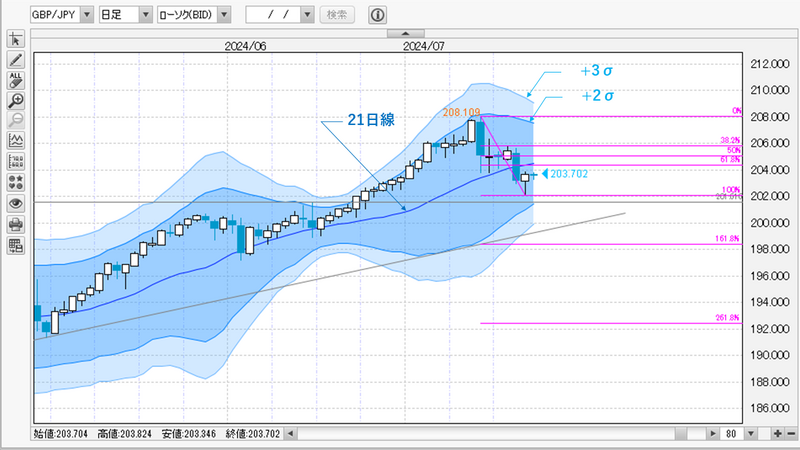Screen dimensions: 800x450
Task: Choose the pencil drawing tool
Action: 15,60
